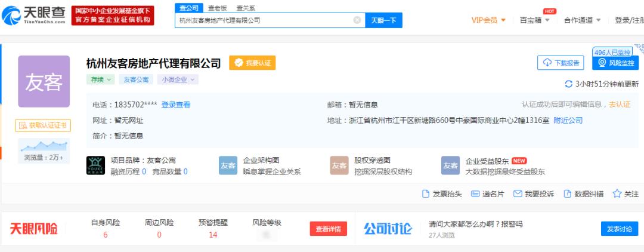
Task: Click the 预警提醒 count 14
Action: point(213,235)
